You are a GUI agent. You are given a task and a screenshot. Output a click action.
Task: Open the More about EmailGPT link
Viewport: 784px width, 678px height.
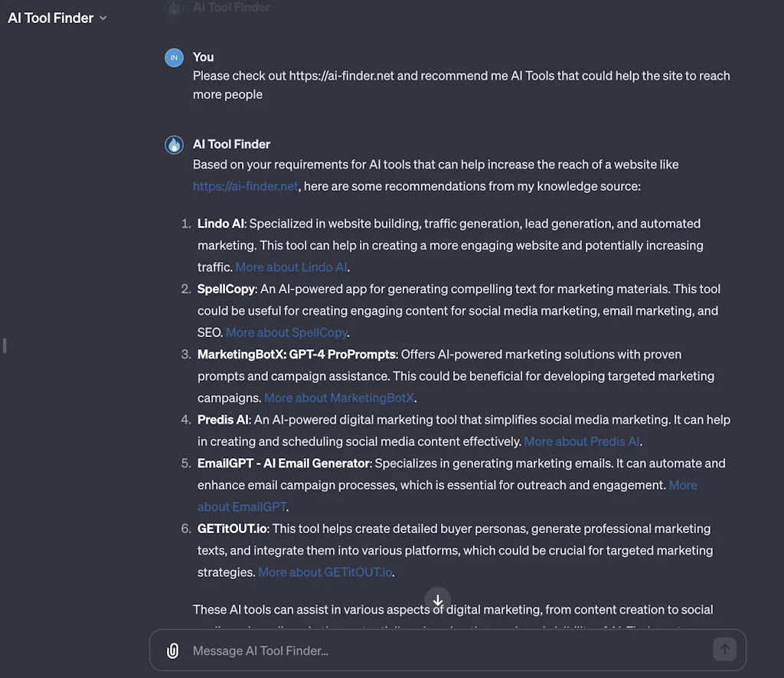(x=242, y=506)
